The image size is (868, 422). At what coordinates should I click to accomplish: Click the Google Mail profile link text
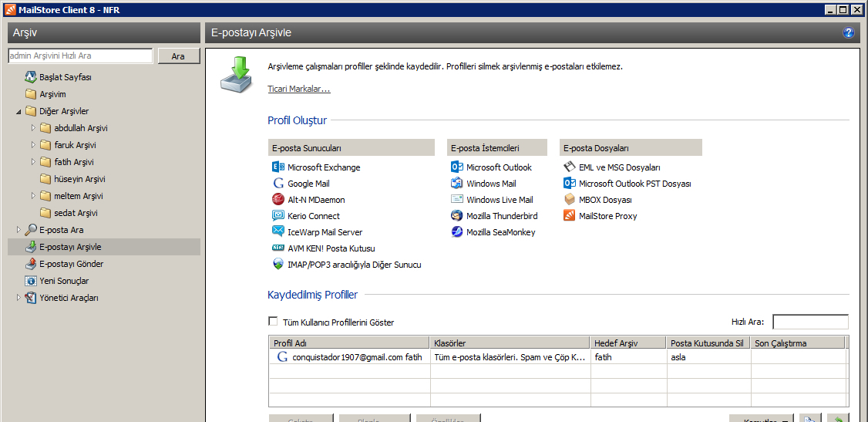click(309, 184)
